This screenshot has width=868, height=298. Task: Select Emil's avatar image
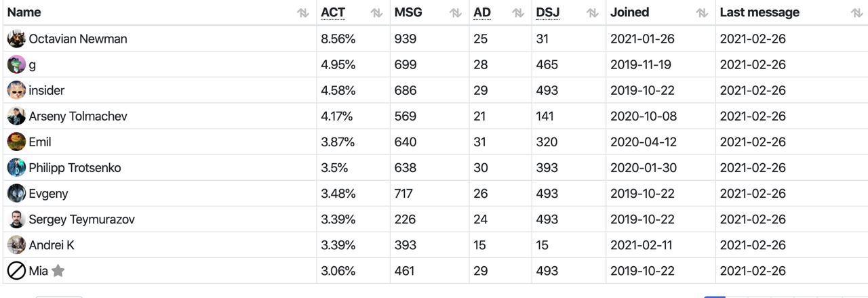[16, 142]
